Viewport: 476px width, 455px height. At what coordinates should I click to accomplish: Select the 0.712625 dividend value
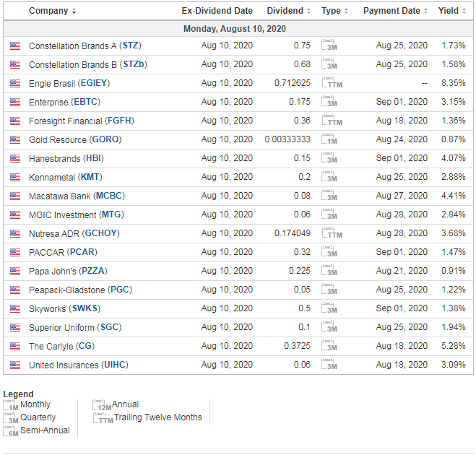click(x=293, y=83)
